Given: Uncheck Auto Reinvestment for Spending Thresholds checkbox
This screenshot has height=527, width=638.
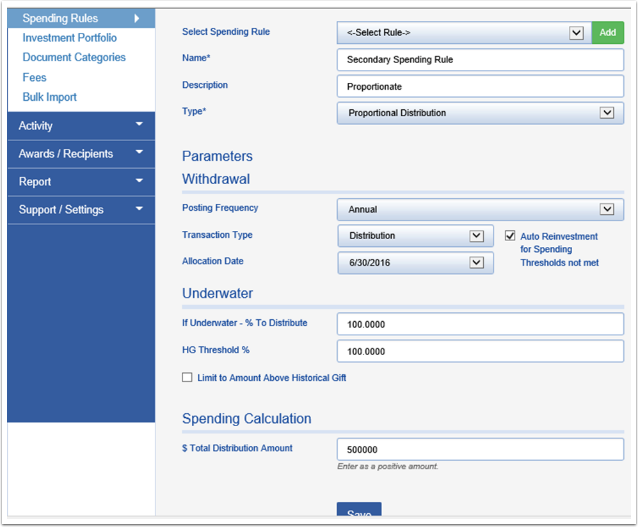Looking at the screenshot, I should [510, 236].
